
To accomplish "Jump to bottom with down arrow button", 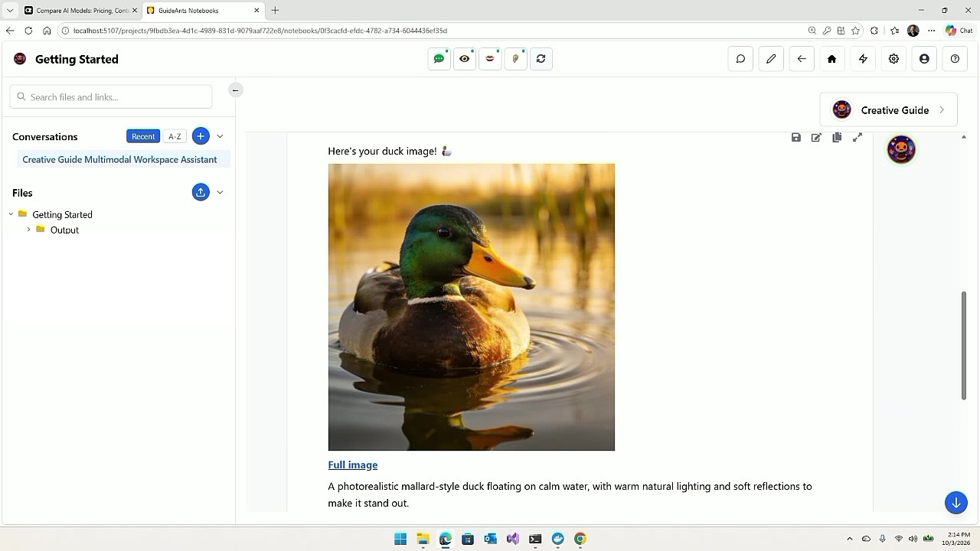I will [956, 503].
